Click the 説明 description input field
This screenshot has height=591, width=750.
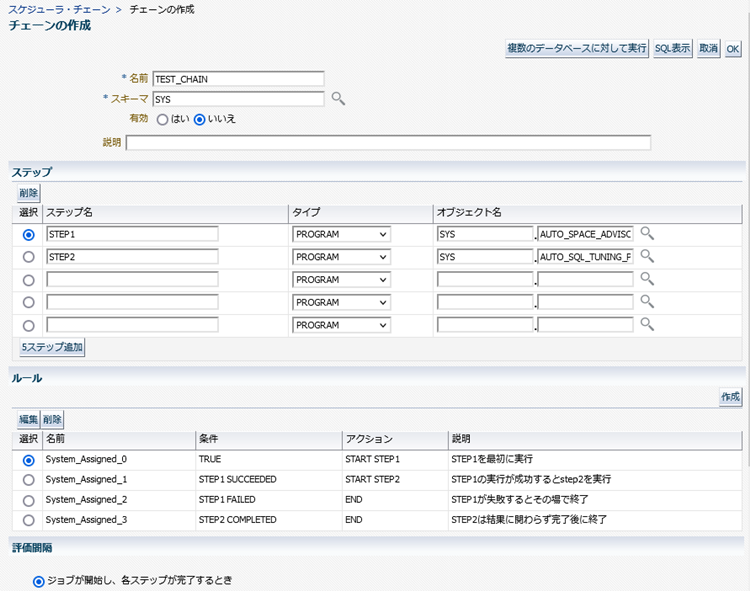[388, 143]
